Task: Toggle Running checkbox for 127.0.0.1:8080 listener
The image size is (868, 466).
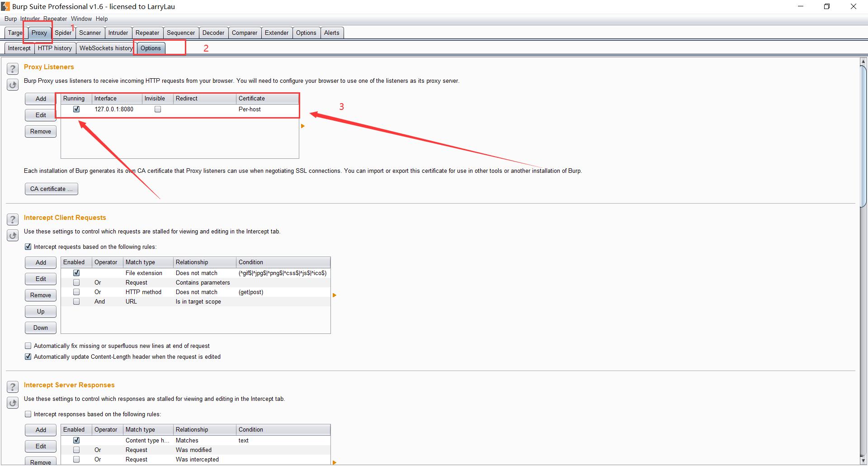Action: pos(76,109)
